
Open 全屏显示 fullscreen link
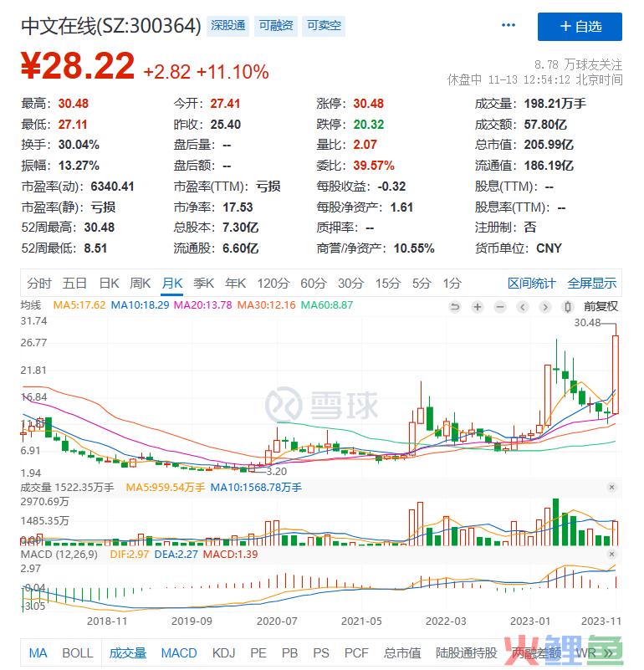[592, 284]
